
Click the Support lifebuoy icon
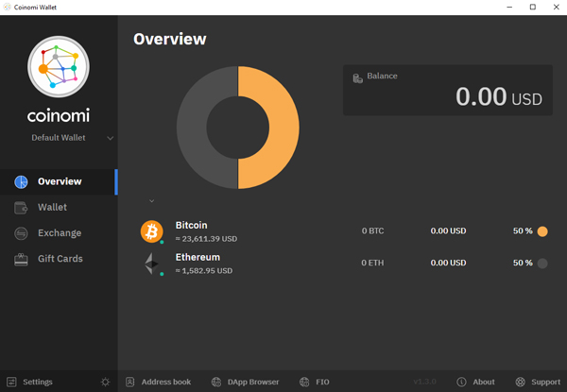pos(521,382)
